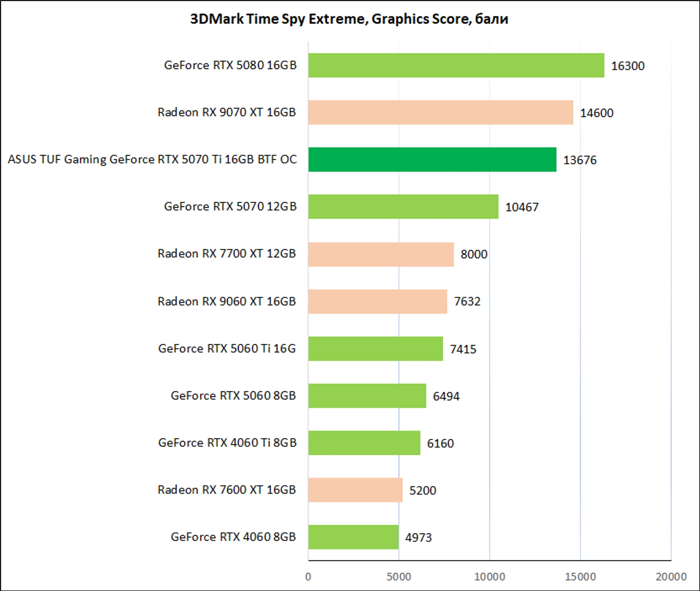Image resolution: width=700 pixels, height=591 pixels.
Task: Click the GeForce RTX 4060 Ti 8GB bar
Action: [x=364, y=443]
